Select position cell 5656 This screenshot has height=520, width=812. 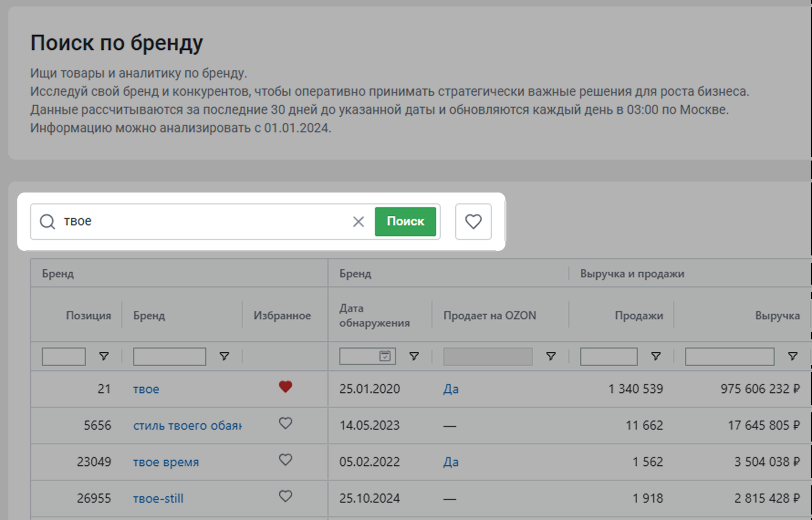tap(98, 426)
